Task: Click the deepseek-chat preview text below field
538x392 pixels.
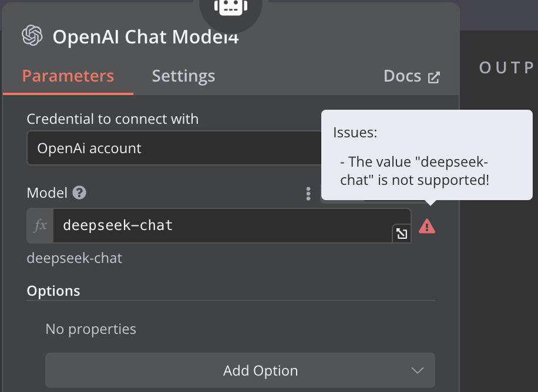Action: 75,258
